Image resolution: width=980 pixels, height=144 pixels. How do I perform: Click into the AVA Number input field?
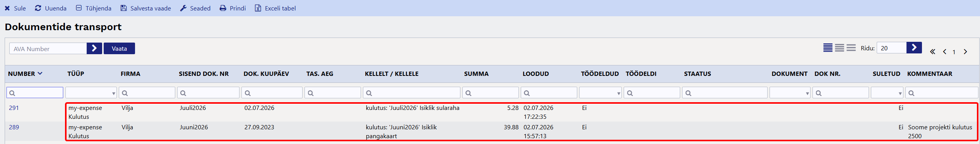click(48, 48)
